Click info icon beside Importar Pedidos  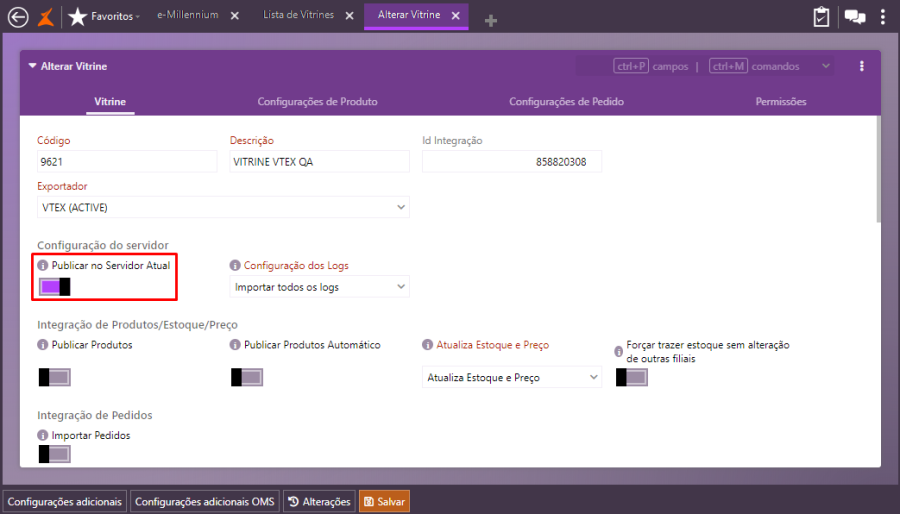point(42,435)
